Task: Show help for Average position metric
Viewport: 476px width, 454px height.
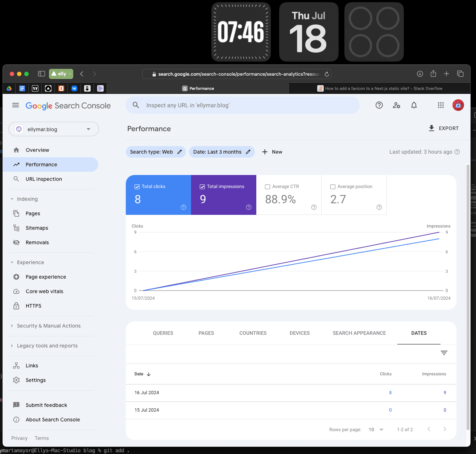Action: [x=379, y=207]
